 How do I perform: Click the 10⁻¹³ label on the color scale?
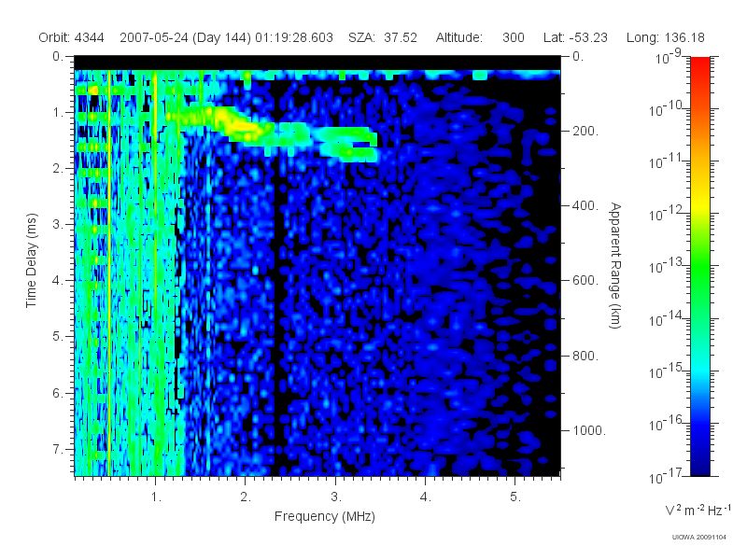667,265
